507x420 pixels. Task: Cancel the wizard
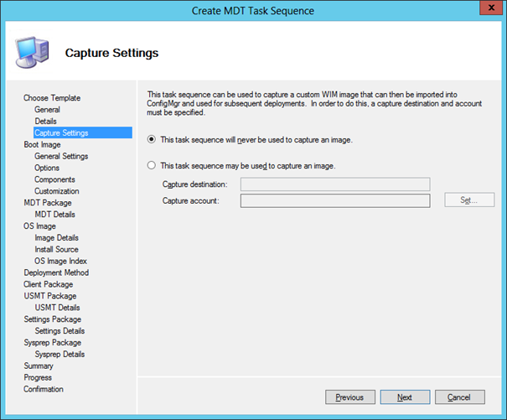tap(459, 397)
